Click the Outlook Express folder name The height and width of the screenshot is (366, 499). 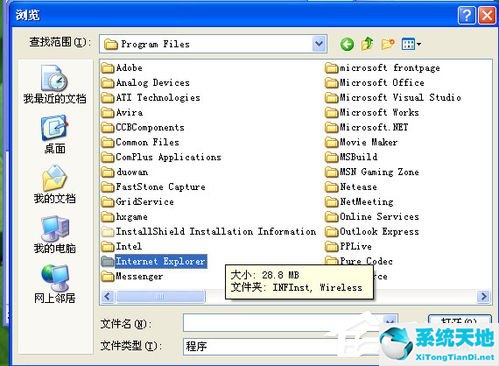[x=379, y=231]
